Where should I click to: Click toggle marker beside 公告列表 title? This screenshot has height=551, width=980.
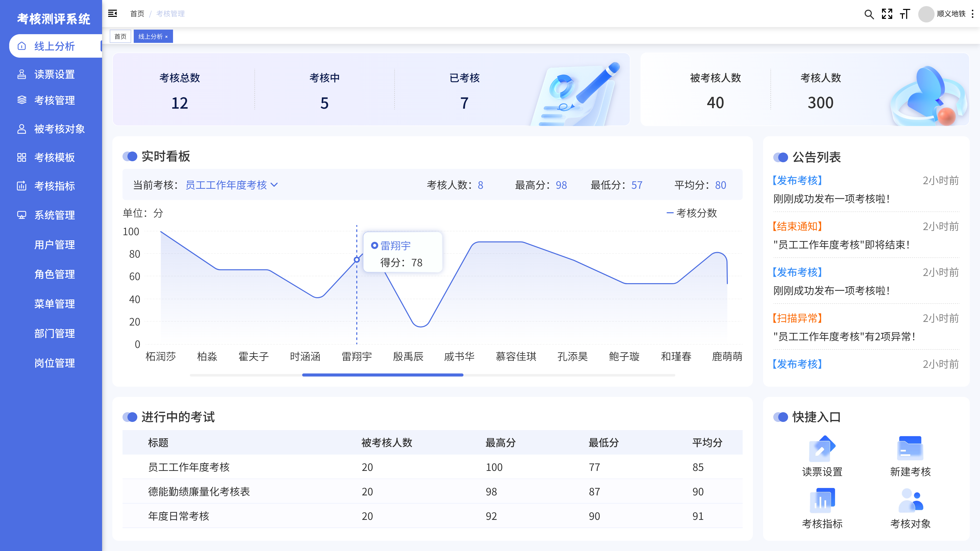(x=780, y=157)
